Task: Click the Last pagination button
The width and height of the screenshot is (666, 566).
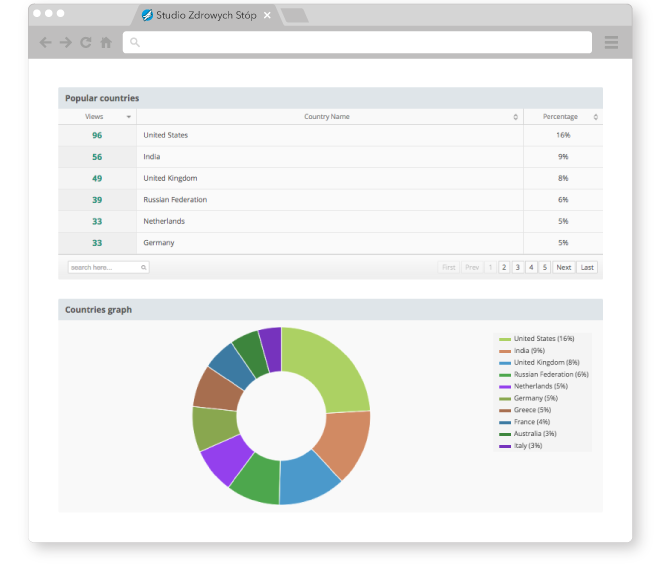Action: point(587,267)
